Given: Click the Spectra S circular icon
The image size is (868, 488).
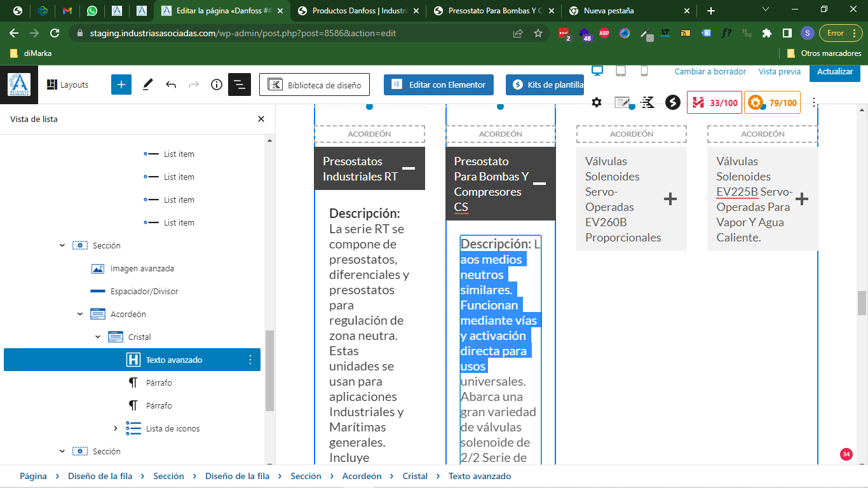Looking at the screenshot, I should click(x=673, y=102).
